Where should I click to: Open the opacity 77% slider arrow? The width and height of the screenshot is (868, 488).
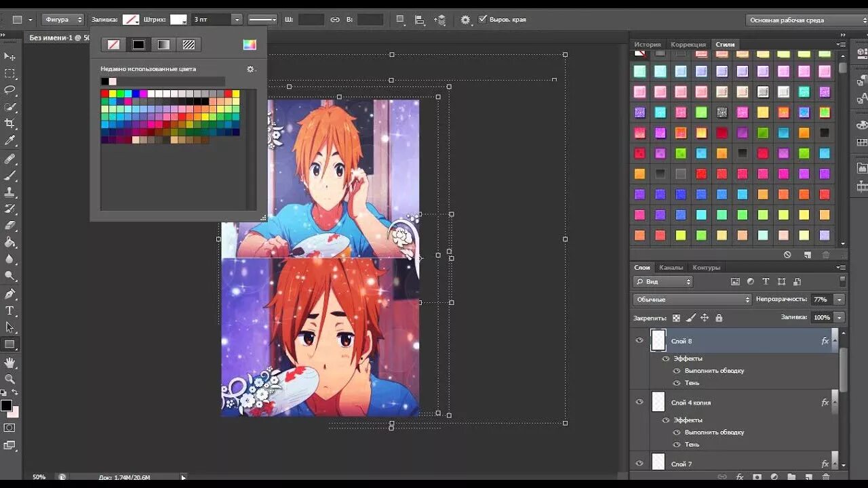[x=840, y=300]
